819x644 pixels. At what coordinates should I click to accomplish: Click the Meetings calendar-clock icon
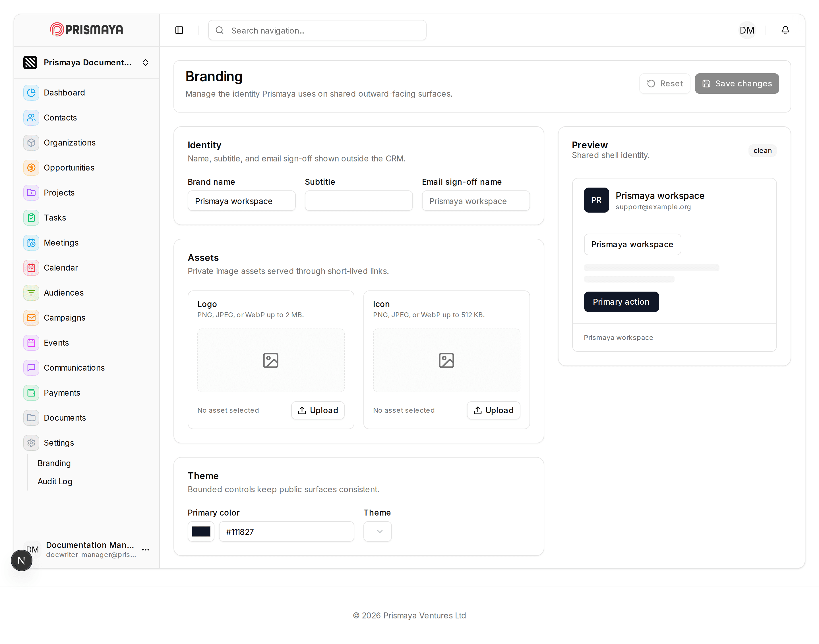tap(31, 243)
